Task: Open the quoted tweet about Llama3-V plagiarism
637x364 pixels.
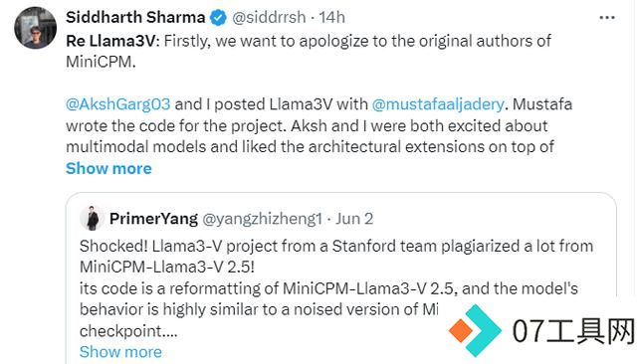Action: pyautogui.click(x=341, y=277)
